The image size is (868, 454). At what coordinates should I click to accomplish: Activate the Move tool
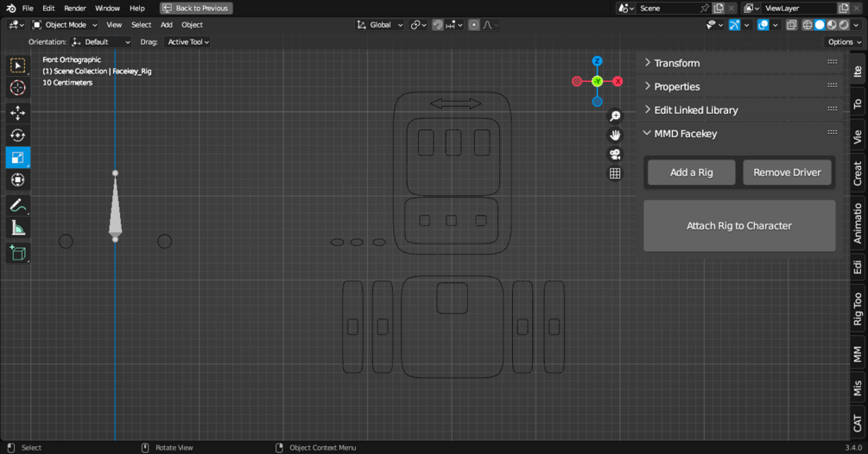[x=18, y=113]
